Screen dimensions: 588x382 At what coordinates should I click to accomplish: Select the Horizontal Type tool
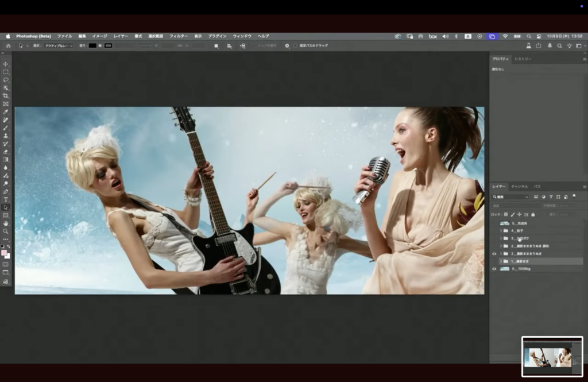click(x=6, y=199)
